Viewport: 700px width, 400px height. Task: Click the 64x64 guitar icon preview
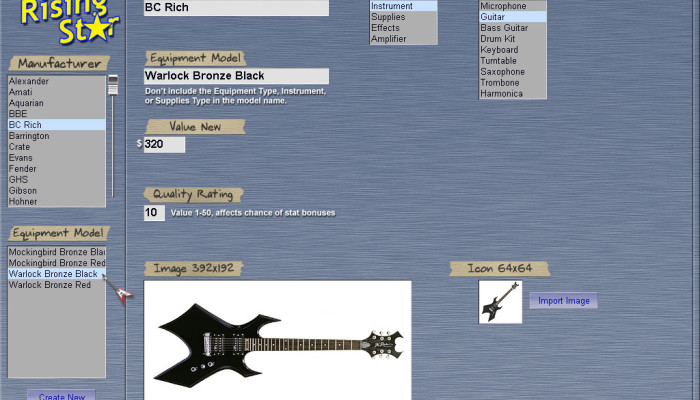500,302
